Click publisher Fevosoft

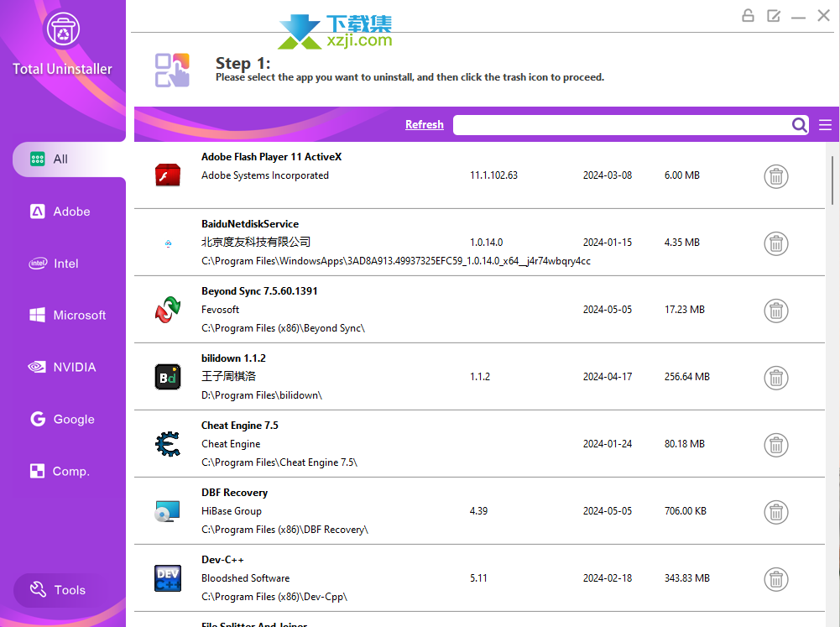[x=220, y=310]
